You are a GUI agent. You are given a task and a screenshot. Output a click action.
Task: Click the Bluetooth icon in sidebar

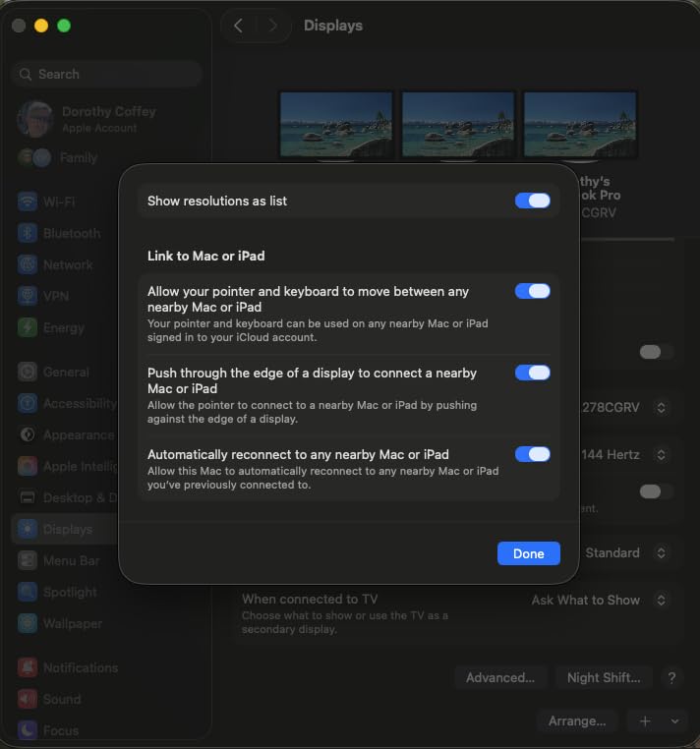pos(28,233)
